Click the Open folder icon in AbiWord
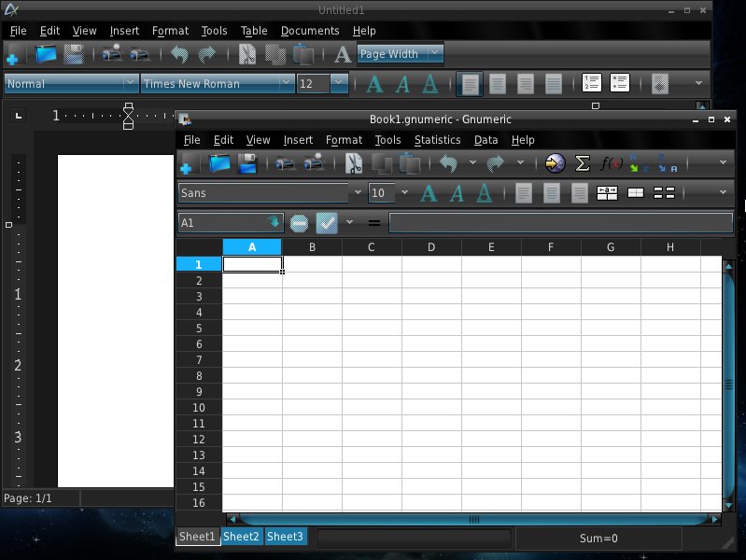The width and height of the screenshot is (746, 560). 46,54
